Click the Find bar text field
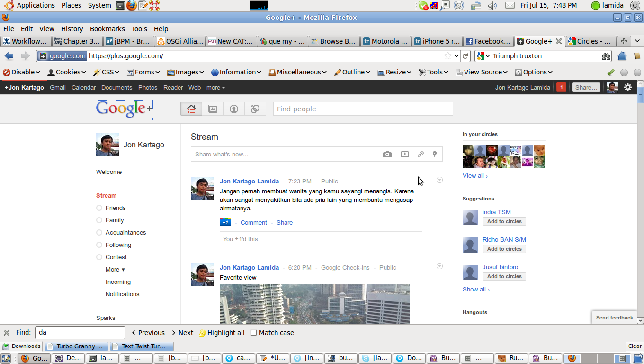The width and height of the screenshot is (644, 364). [x=80, y=333]
